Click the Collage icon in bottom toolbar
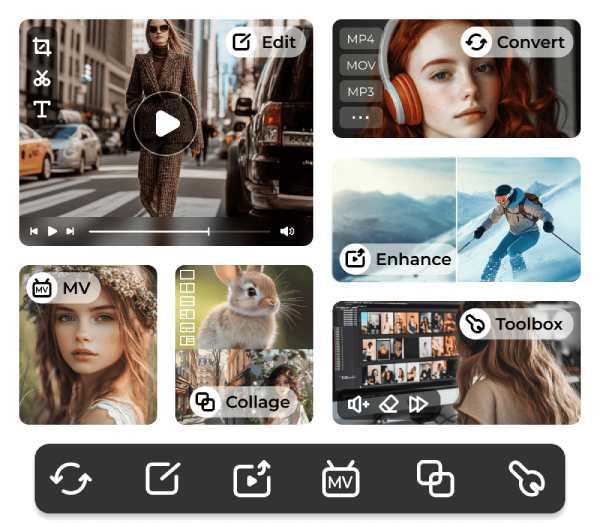Screen dimensions: 600x523 tap(435, 478)
